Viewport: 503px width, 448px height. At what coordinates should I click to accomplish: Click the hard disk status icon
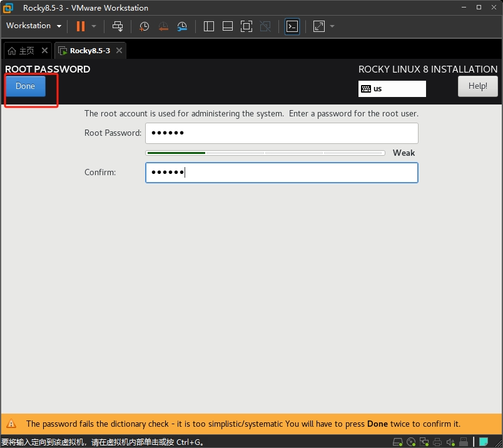[x=398, y=442]
